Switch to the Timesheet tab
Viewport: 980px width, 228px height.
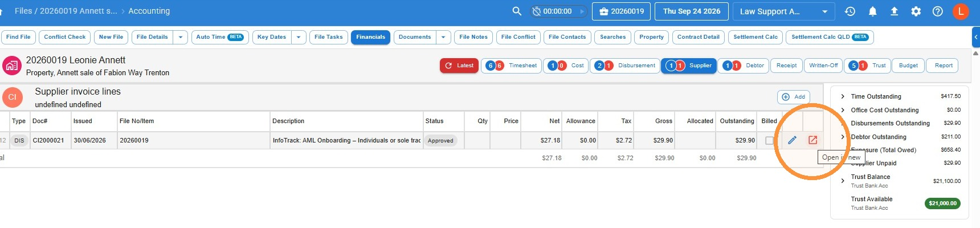[511, 66]
